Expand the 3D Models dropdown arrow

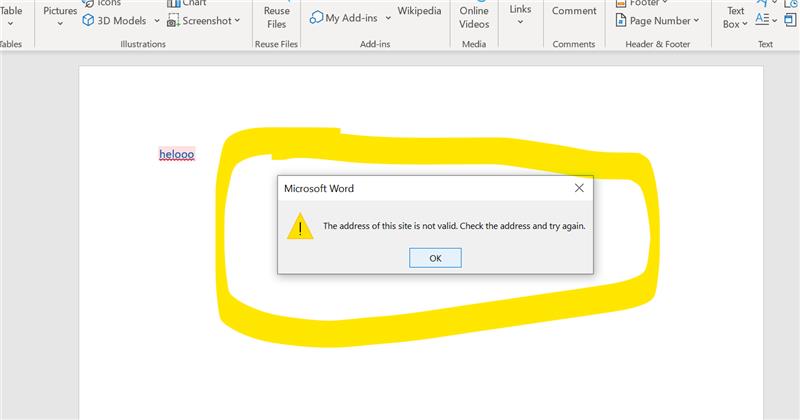tap(157, 20)
